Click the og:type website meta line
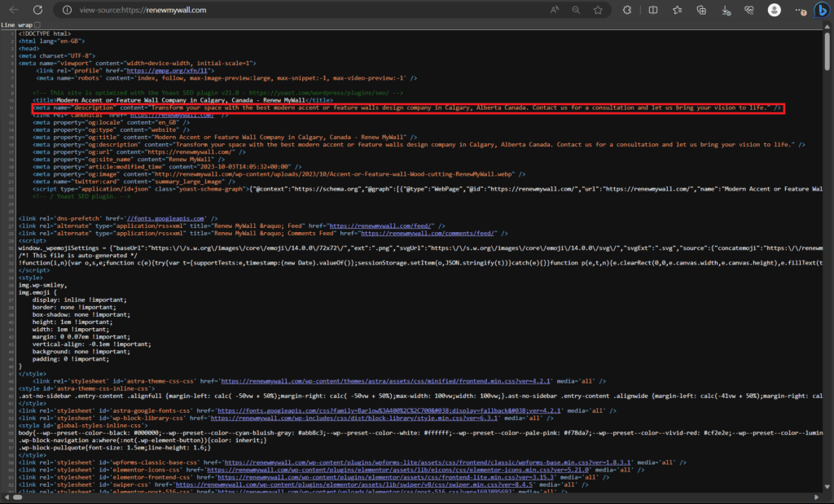The image size is (834, 504). click(x=111, y=129)
